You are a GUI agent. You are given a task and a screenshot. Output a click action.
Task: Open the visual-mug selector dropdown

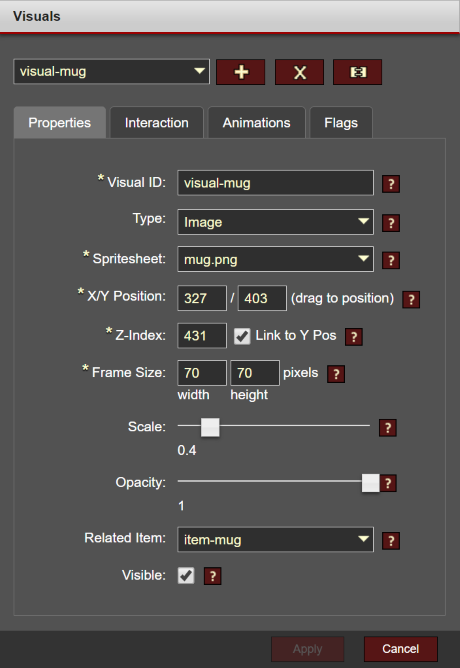(112, 72)
